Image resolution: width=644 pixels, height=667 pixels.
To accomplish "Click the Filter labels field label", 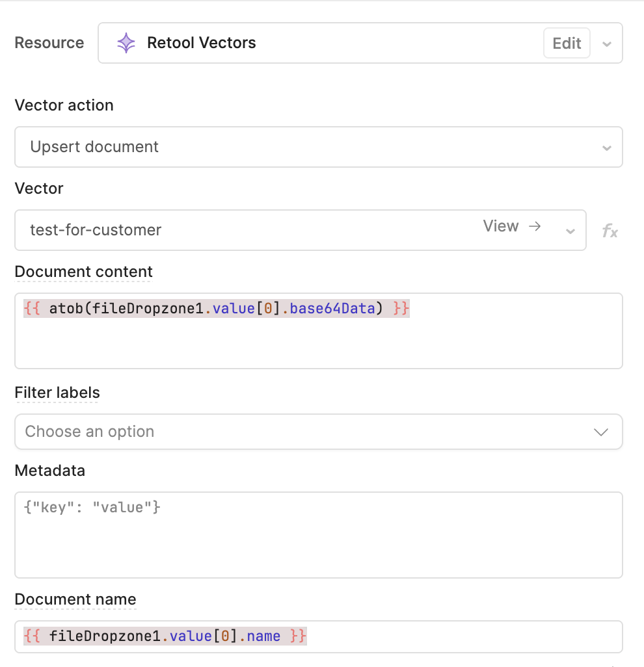I will (57, 393).
